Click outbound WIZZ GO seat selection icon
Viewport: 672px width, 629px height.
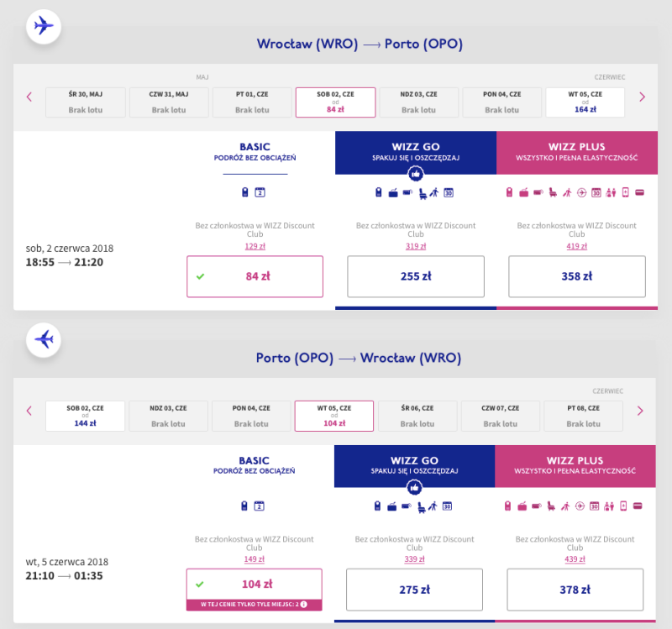(x=423, y=194)
